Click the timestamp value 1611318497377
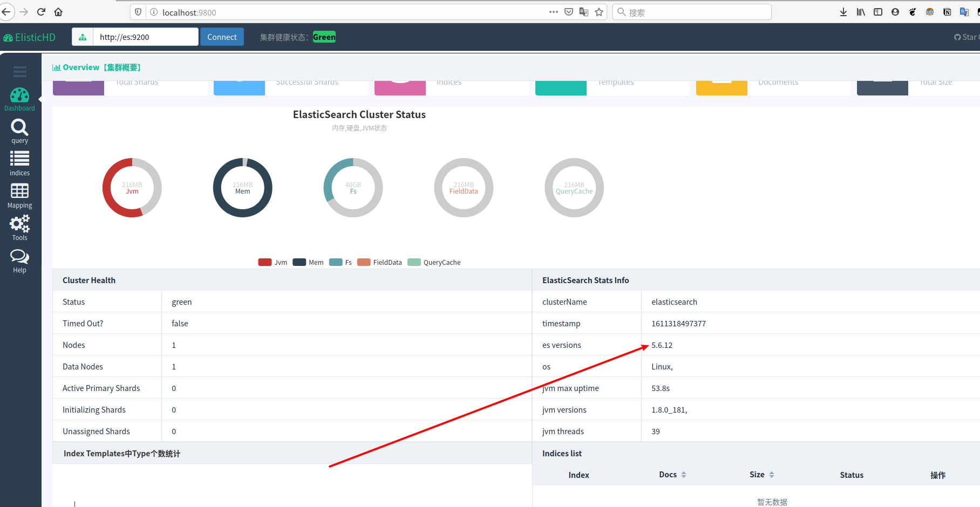The height and width of the screenshot is (507, 980). click(x=679, y=324)
